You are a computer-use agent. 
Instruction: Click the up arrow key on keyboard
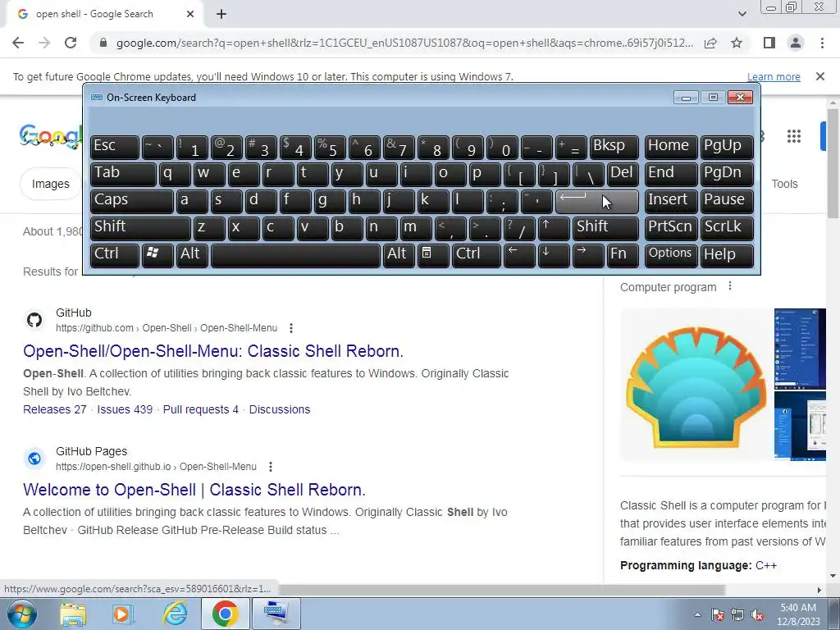(x=554, y=228)
